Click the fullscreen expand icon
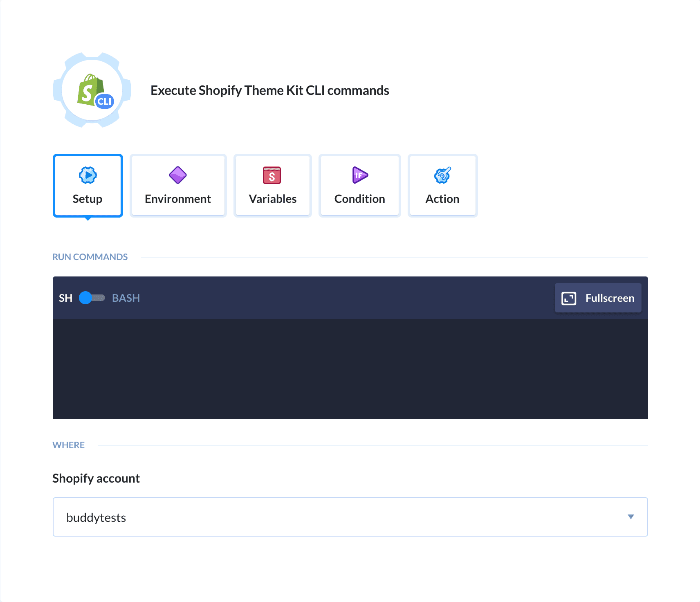Screen dimensions: 700x602 point(569,298)
